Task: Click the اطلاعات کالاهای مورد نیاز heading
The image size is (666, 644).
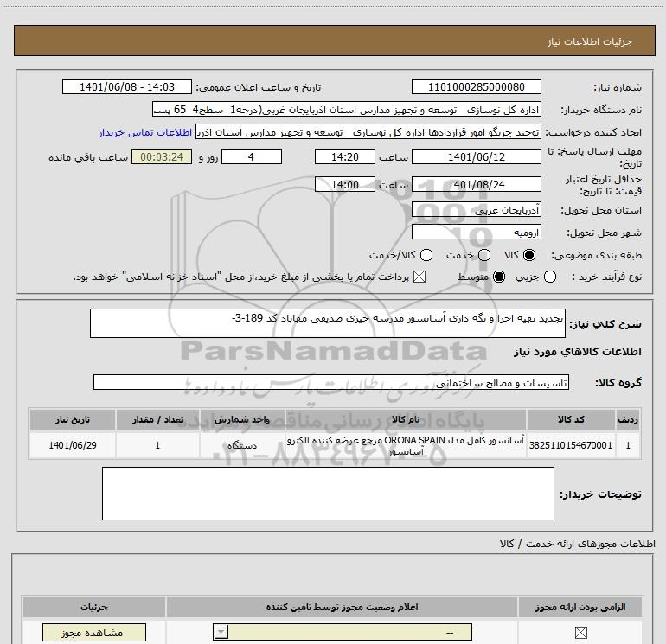Action: tap(577, 353)
